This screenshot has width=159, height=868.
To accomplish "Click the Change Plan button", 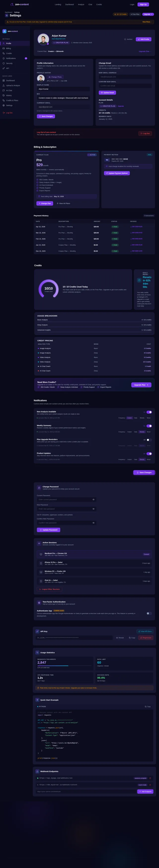I will 45,204.
